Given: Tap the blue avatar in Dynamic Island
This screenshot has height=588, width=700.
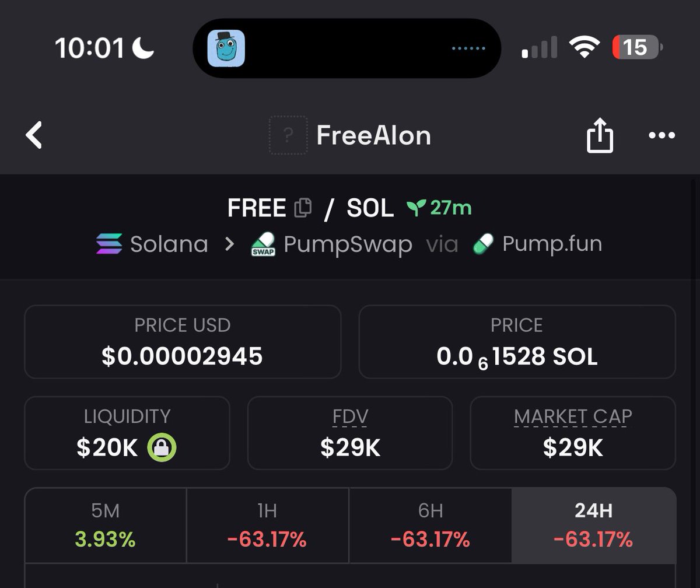Looking at the screenshot, I should tap(226, 48).
